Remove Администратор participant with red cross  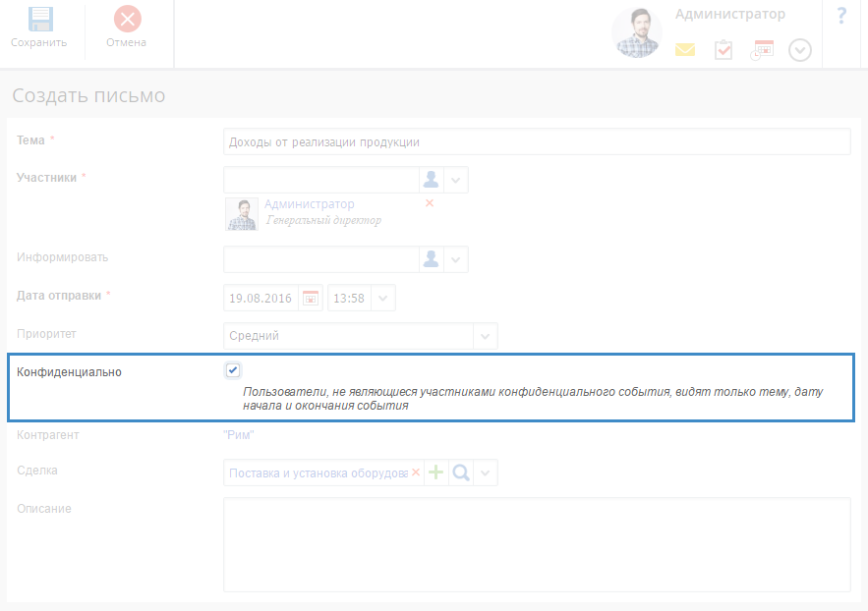tap(430, 203)
